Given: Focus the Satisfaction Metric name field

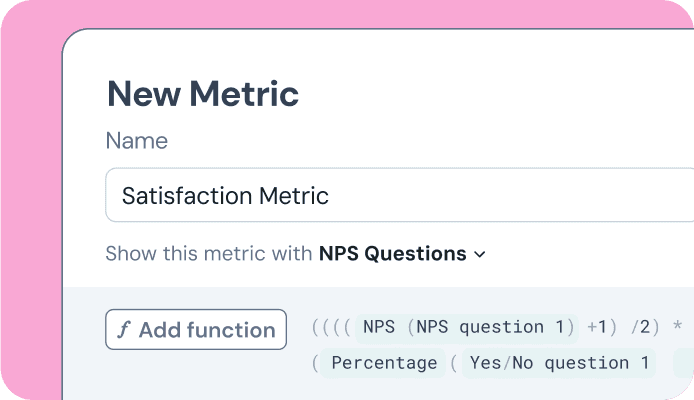Looking at the screenshot, I should point(400,195).
